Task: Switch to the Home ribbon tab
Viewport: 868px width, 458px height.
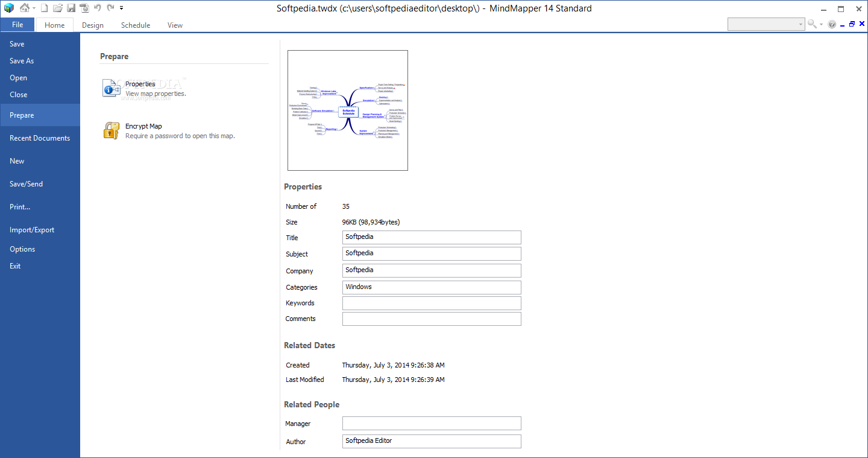Action: (54, 25)
